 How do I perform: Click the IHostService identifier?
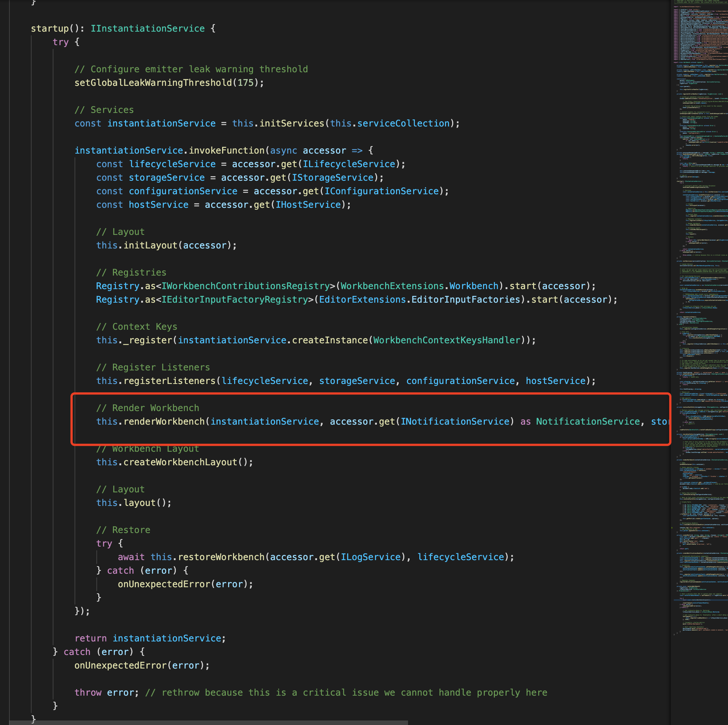pos(308,205)
